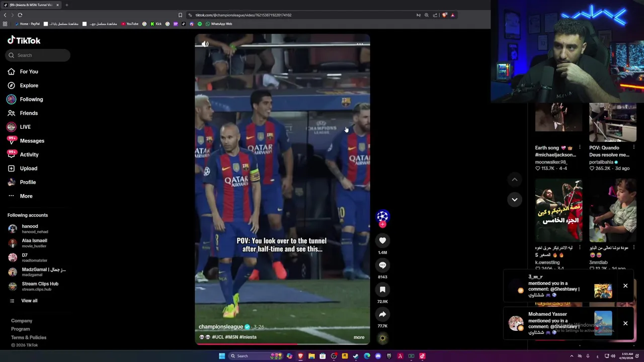Open the k.owrestling video thumbnail
The height and width of the screenshot is (362, 644).
(558, 211)
